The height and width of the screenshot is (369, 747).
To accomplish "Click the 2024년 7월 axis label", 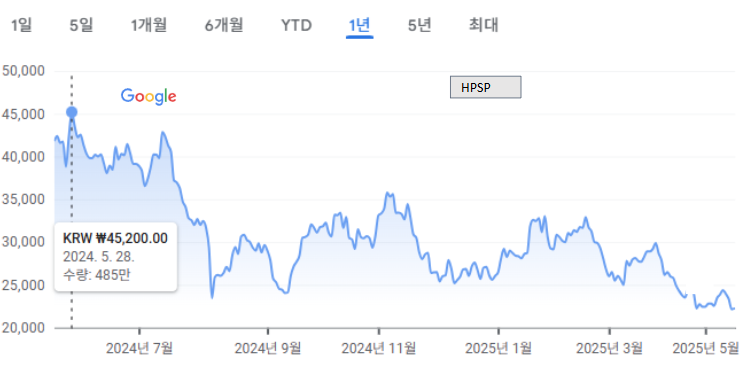I will 139,349.
